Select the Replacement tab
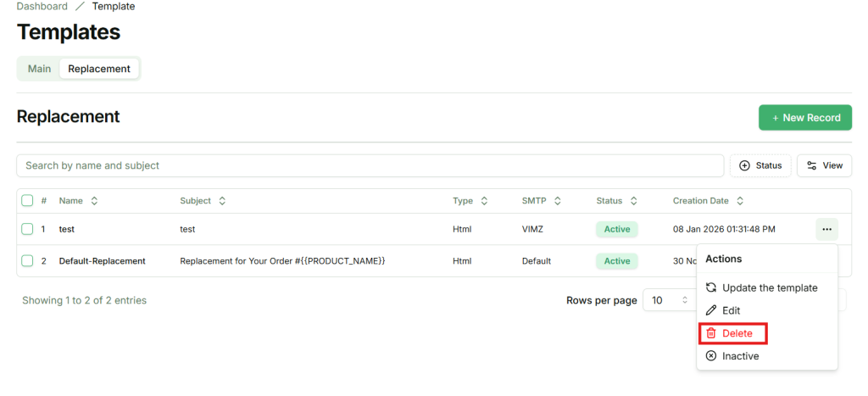 point(99,69)
